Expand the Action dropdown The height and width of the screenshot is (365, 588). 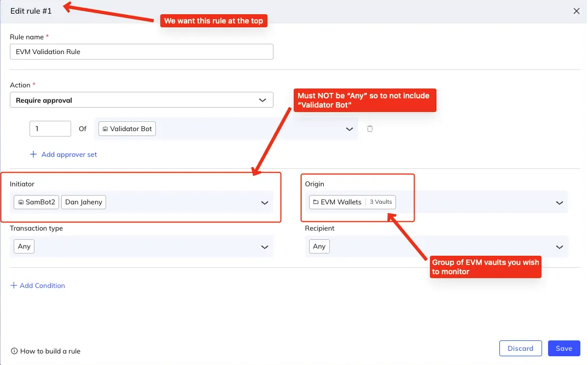pos(261,101)
